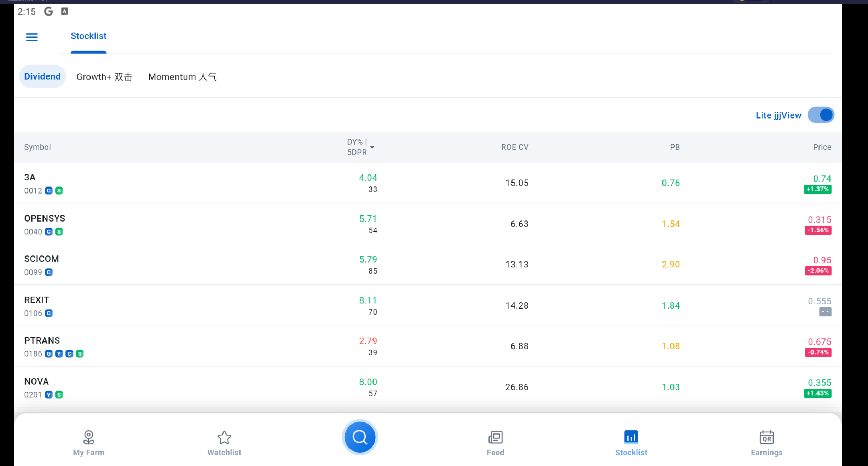
Task: Select Growth+ 双击 tab
Action: [x=104, y=77]
